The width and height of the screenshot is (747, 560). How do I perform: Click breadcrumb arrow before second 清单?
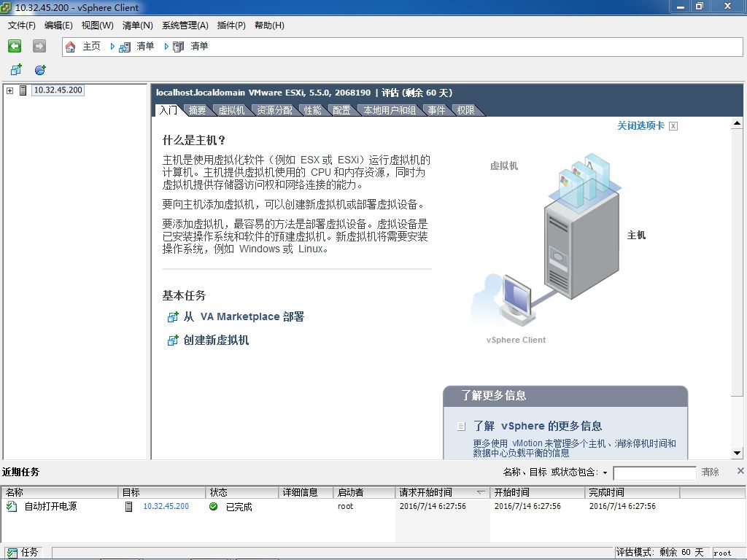(166, 46)
